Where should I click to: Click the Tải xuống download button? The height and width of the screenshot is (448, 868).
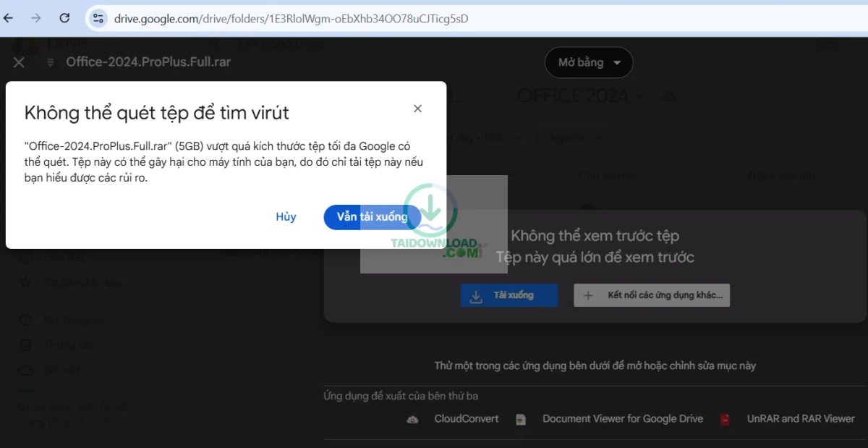pyautogui.click(x=509, y=295)
